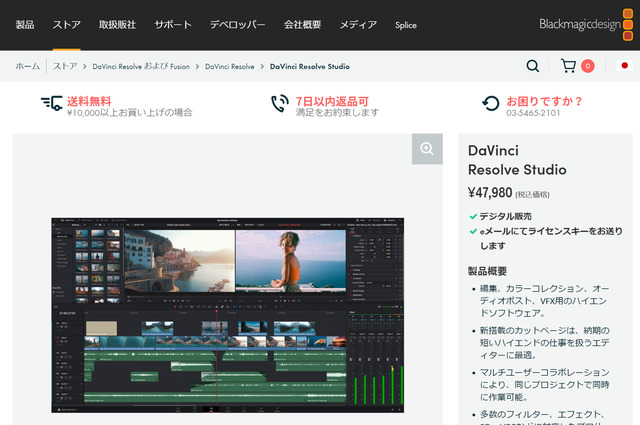Screen dimensions: 640x425
Task: Open メディア in the top navigation
Action: 358,25
